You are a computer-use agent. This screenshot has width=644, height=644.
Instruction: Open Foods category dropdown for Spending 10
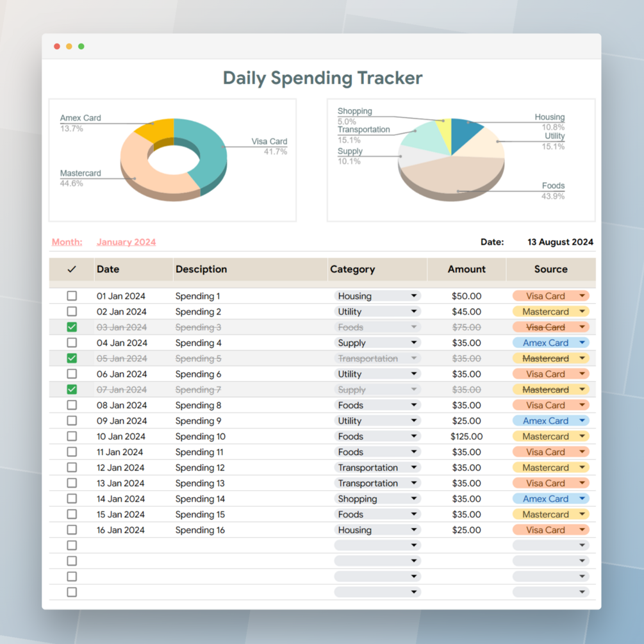click(x=377, y=436)
